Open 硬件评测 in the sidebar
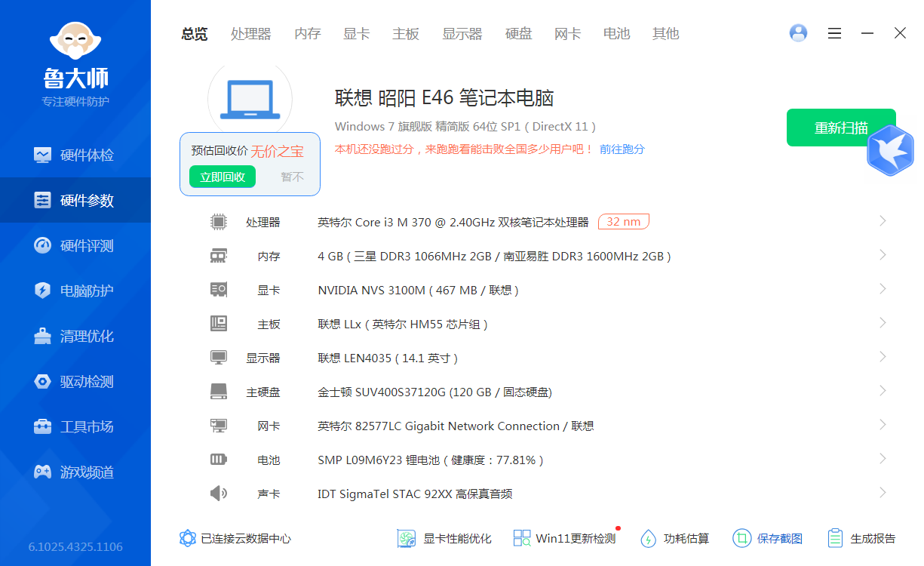The height and width of the screenshot is (566, 924). pyautogui.click(x=75, y=245)
